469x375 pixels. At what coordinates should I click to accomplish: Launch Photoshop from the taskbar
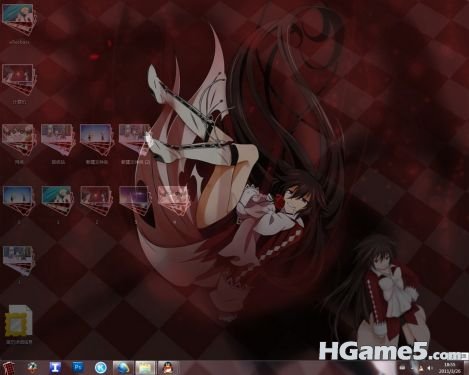pos(78,368)
